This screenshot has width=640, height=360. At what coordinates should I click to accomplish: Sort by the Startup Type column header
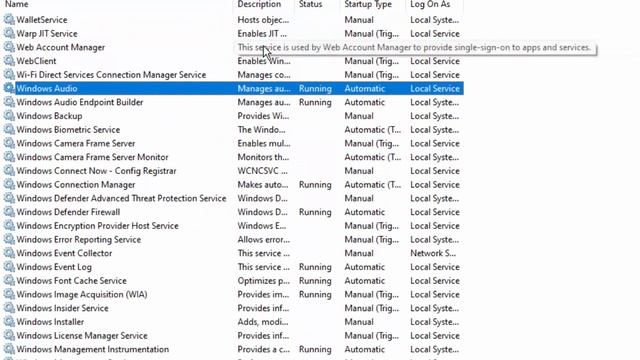pyautogui.click(x=368, y=4)
